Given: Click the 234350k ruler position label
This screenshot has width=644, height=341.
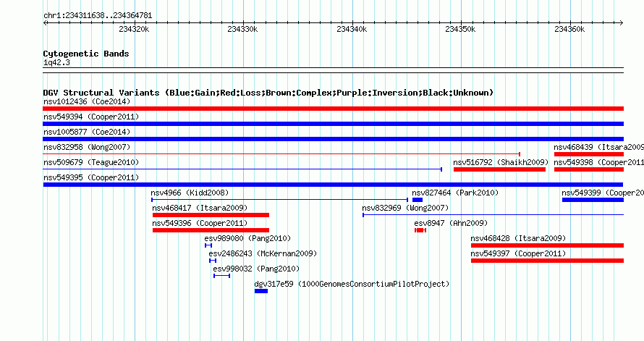Looking at the screenshot, I should tap(460, 29).
